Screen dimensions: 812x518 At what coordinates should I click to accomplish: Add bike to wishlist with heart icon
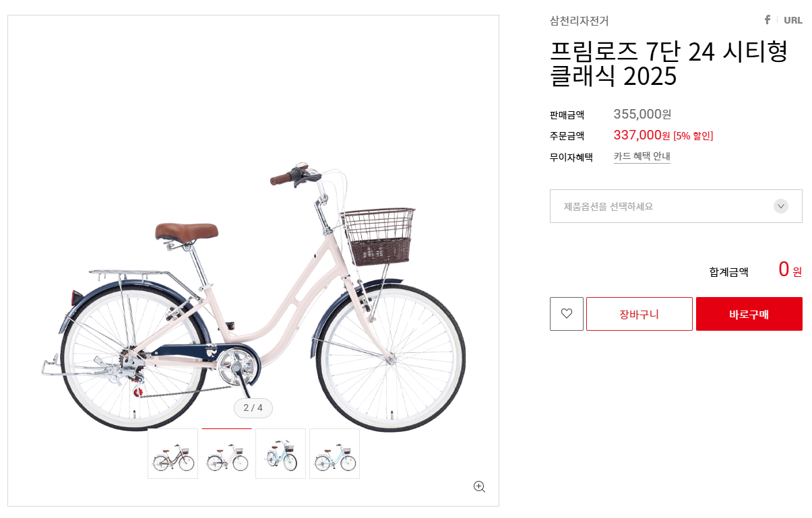pos(566,314)
